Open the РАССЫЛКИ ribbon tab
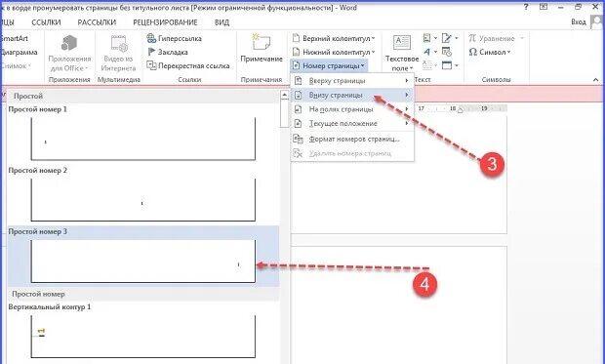This screenshot has height=364, width=605. tap(97, 22)
